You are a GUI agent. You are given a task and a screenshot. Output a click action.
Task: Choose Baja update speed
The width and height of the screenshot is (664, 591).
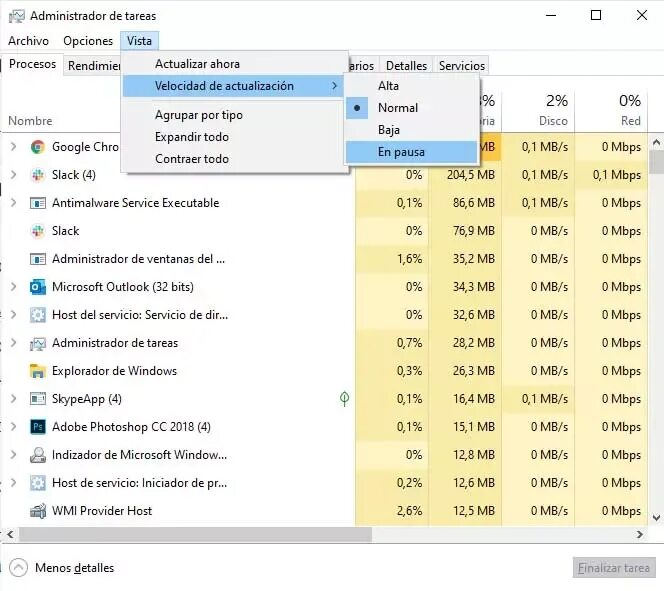tap(411, 130)
